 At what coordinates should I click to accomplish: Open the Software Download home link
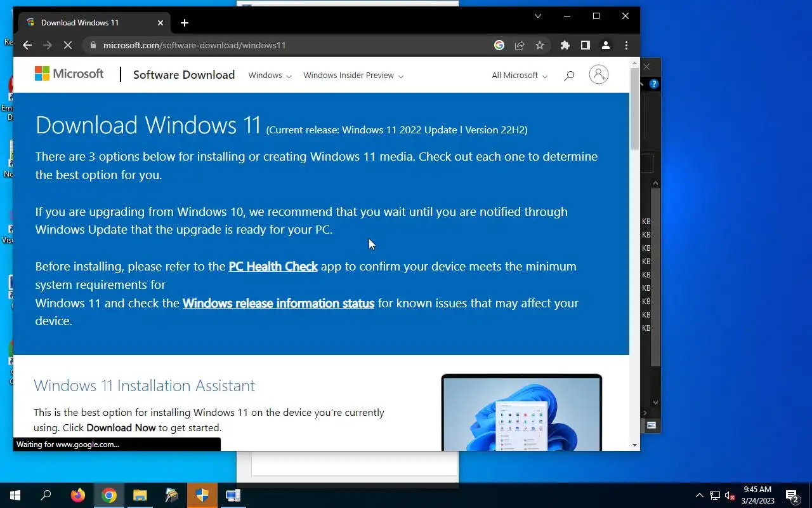184,75
